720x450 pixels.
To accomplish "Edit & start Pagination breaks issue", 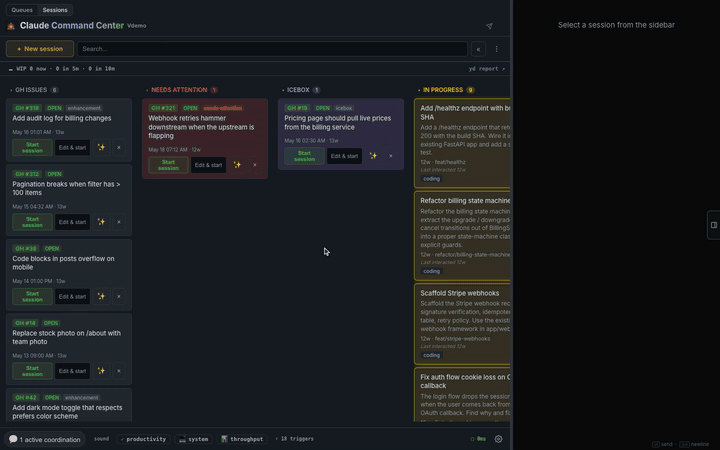I will click(x=72, y=222).
